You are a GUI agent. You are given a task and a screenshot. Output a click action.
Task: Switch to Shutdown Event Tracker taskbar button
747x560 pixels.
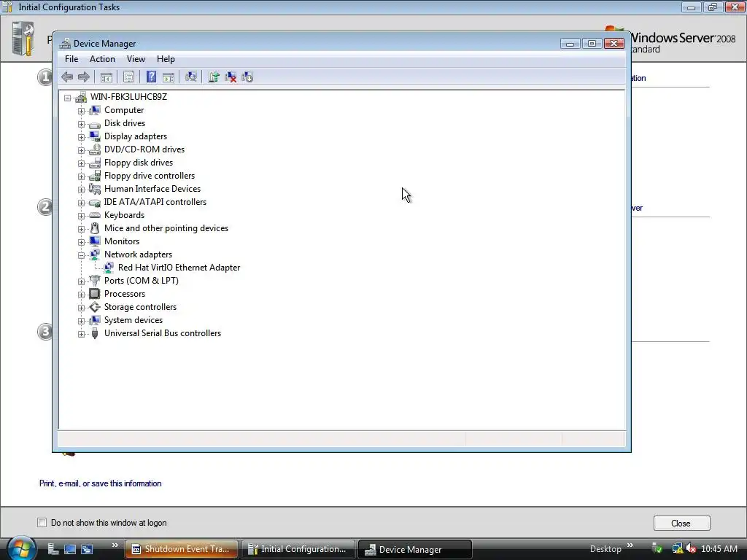181,549
